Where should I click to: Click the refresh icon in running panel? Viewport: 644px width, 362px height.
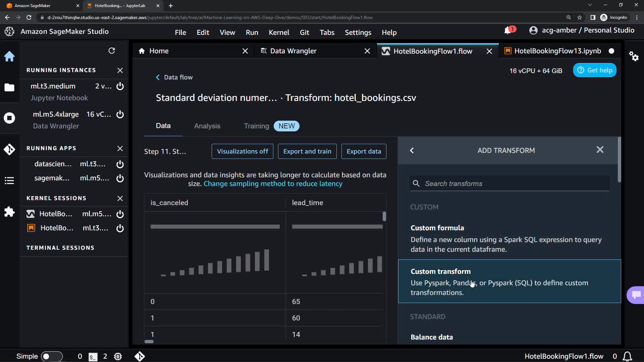pos(112,51)
